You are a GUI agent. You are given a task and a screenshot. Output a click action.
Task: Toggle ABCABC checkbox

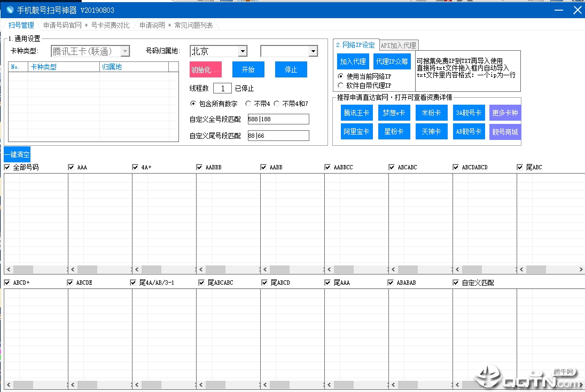(392, 167)
